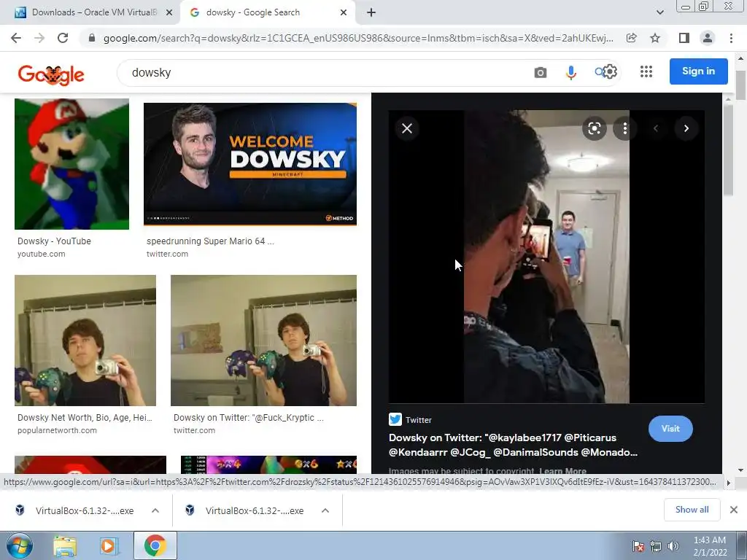747x560 pixels.
Task: Click the Twitter bird icon in preview
Action: [x=395, y=419]
